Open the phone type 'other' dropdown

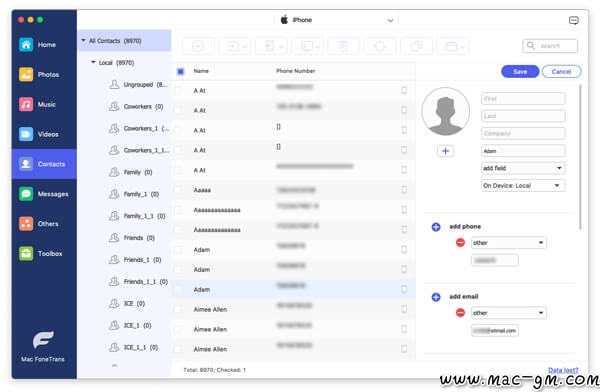point(509,243)
